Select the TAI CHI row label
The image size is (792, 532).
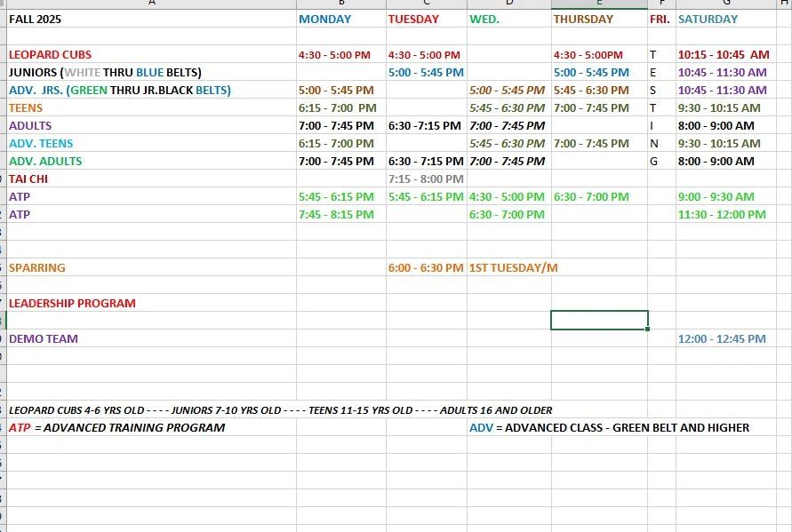[x=28, y=179]
